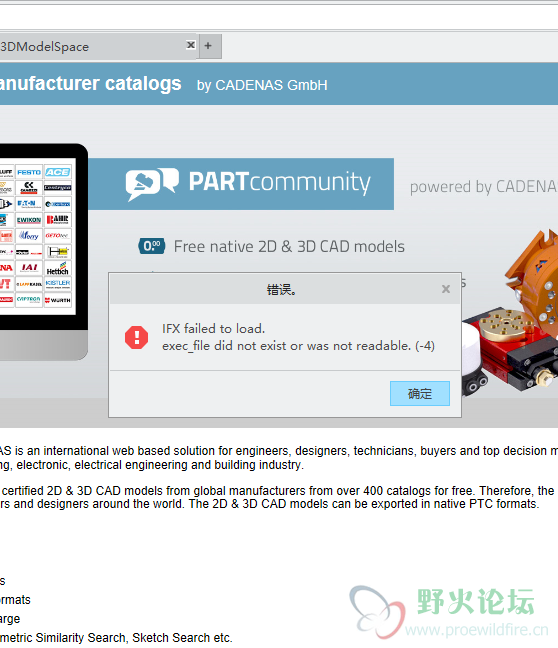
Task: Click the KISTLER logo tile
Action: pyautogui.click(x=57, y=284)
